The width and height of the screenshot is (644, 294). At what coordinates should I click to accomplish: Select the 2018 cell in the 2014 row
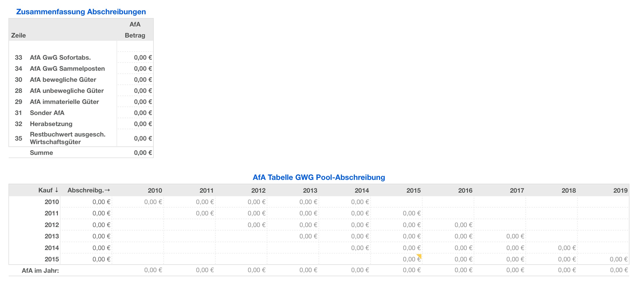pyautogui.click(x=566, y=248)
